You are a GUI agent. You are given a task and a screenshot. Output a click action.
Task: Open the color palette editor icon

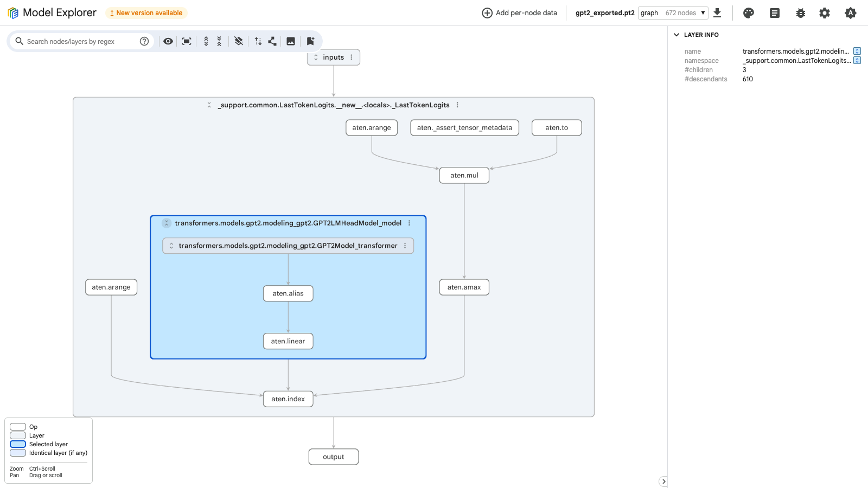[x=749, y=13]
